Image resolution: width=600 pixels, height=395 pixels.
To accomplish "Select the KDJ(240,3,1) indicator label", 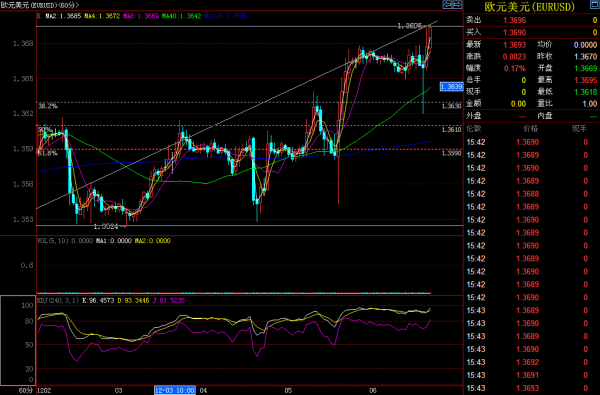I will tap(58, 300).
